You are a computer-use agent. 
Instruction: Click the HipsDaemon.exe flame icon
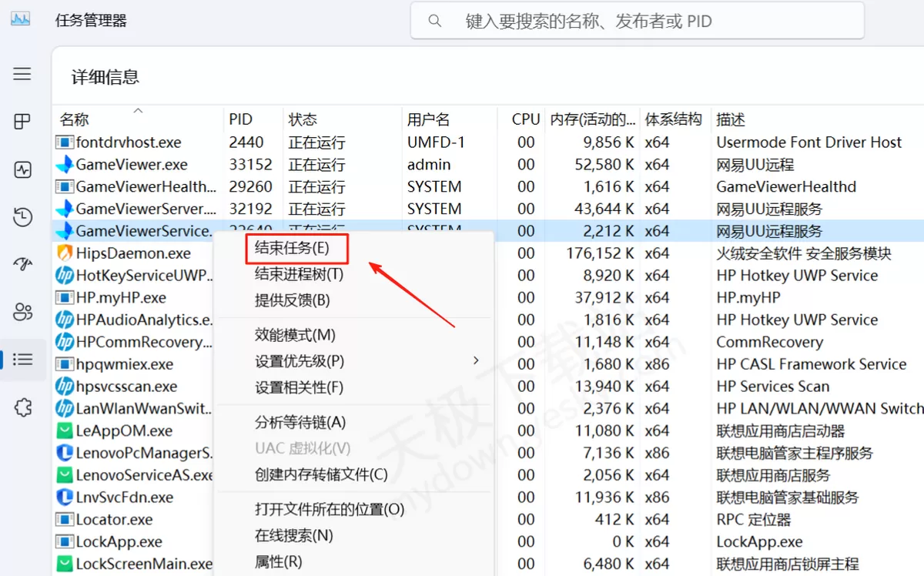point(65,253)
